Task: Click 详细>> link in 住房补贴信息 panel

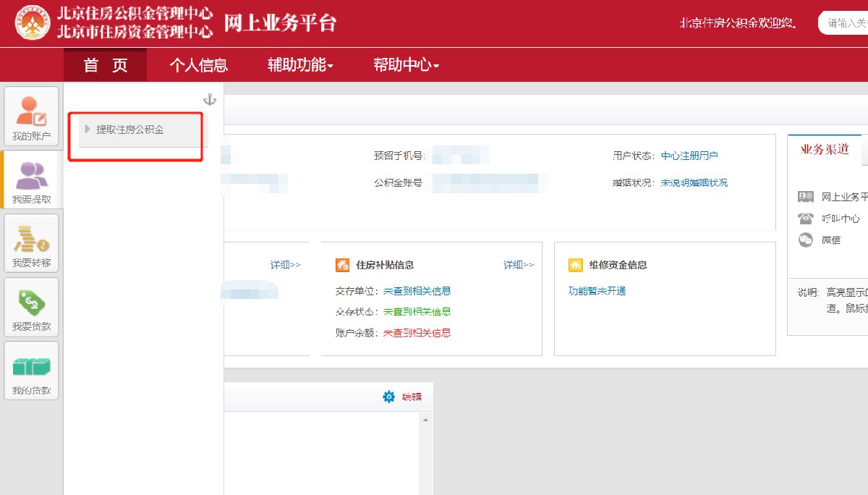Action: (x=518, y=265)
